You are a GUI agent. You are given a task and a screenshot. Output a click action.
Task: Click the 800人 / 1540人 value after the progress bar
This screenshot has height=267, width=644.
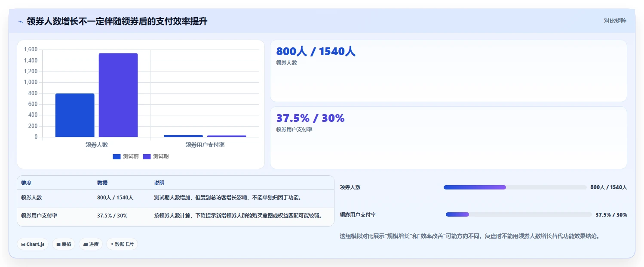[609, 187]
